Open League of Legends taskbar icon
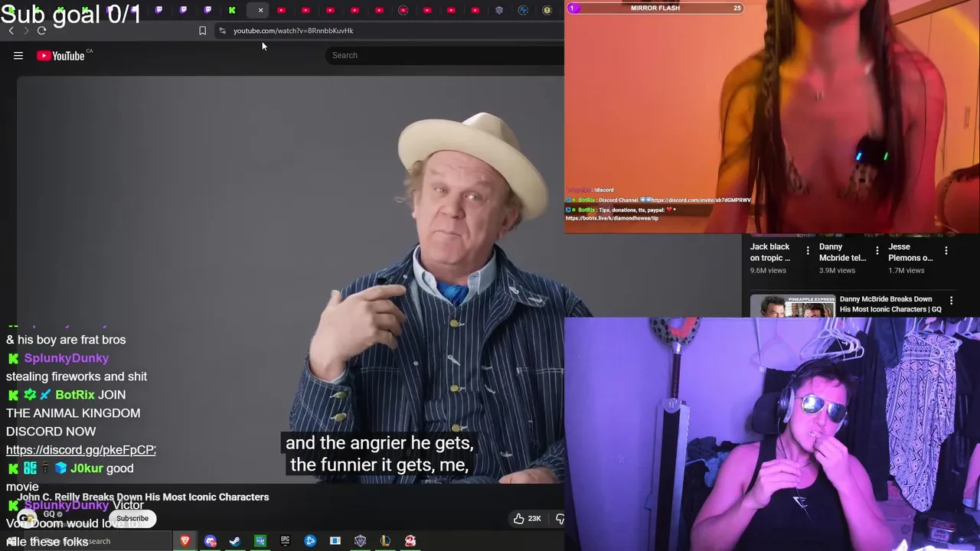This screenshot has width=980, height=551. tap(385, 541)
